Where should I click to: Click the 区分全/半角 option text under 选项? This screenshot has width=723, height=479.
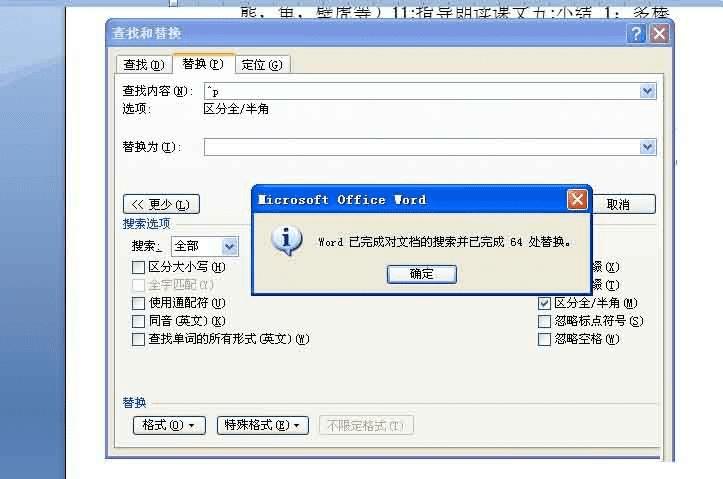coord(236,109)
